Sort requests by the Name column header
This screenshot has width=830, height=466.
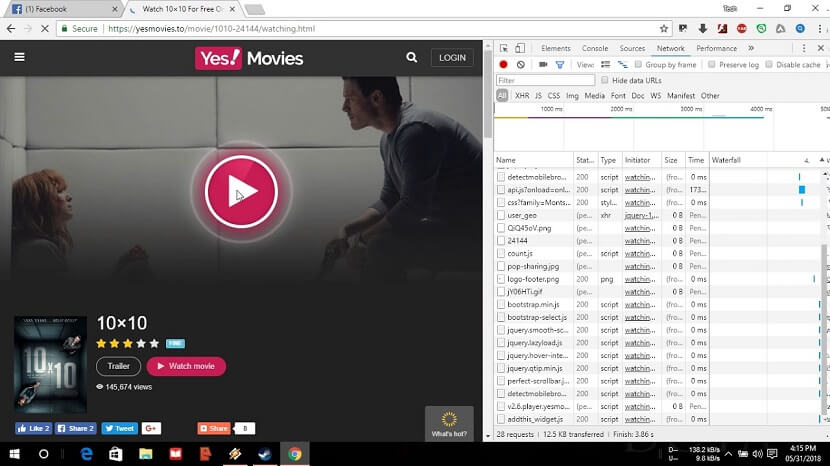534,160
